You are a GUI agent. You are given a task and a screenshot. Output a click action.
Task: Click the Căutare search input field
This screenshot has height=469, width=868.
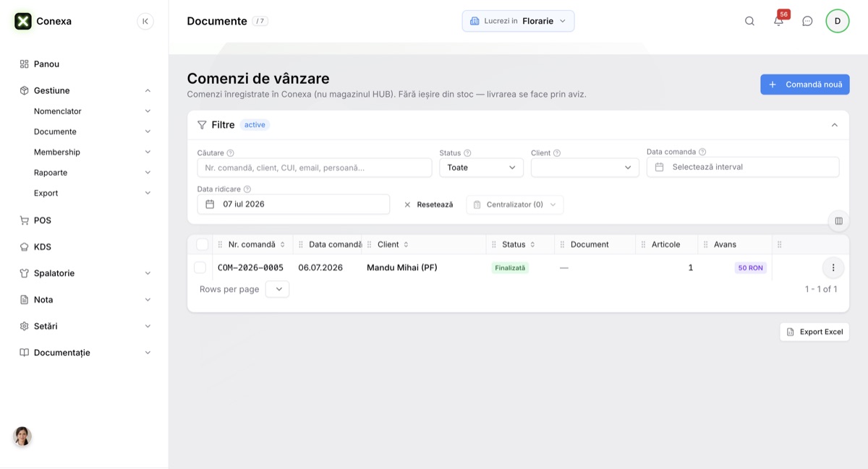pos(315,168)
